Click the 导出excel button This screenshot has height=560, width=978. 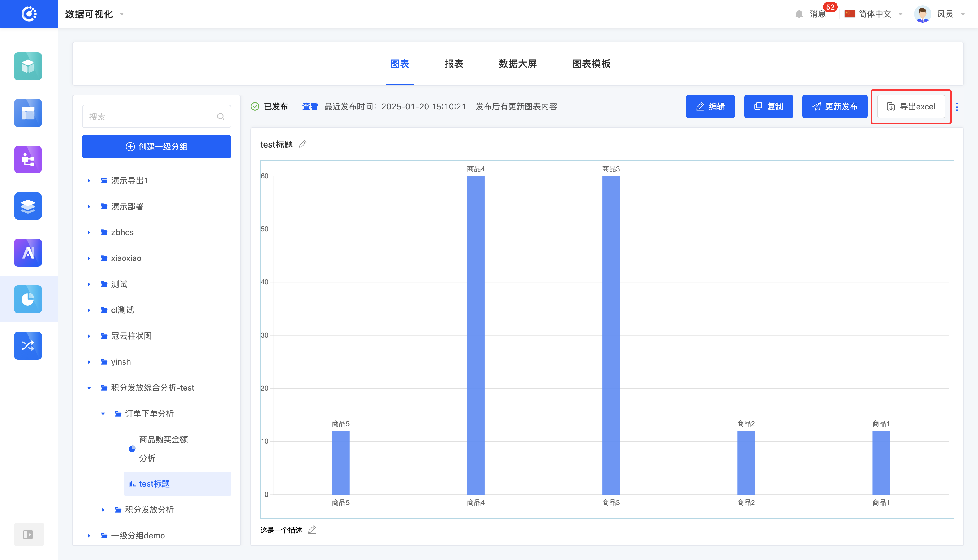[x=911, y=107]
